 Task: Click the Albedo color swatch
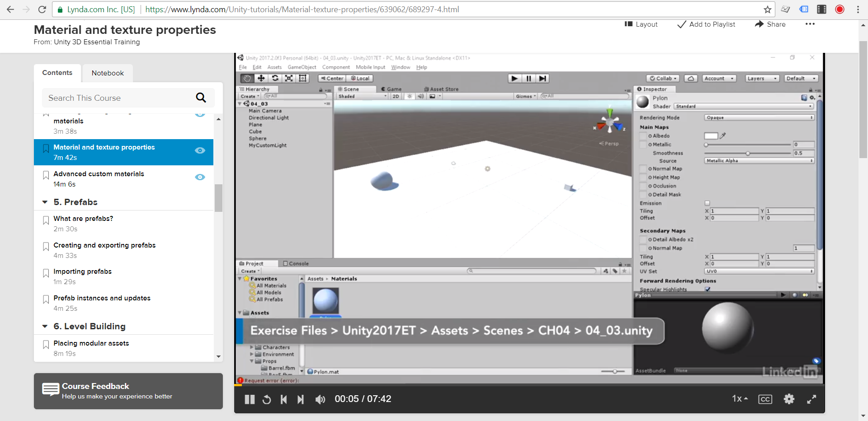tap(711, 136)
